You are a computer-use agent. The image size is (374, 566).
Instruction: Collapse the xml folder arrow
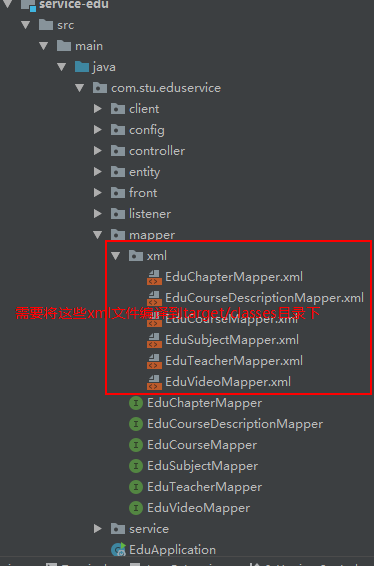pyautogui.click(x=116, y=256)
